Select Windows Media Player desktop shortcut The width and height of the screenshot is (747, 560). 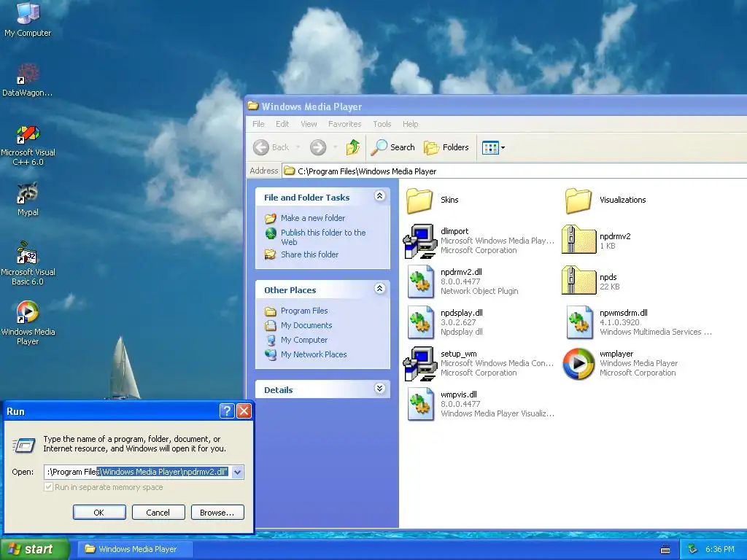click(x=28, y=323)
